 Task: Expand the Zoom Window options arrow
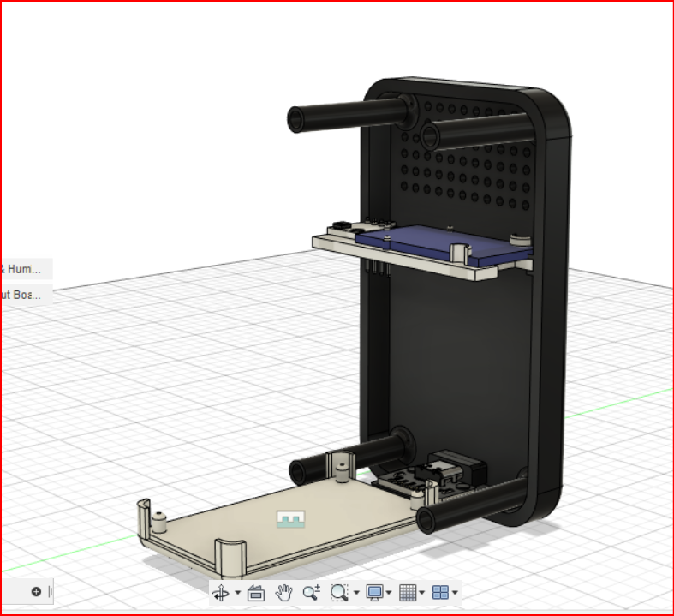pyautogui.click(x=356, y=593)
